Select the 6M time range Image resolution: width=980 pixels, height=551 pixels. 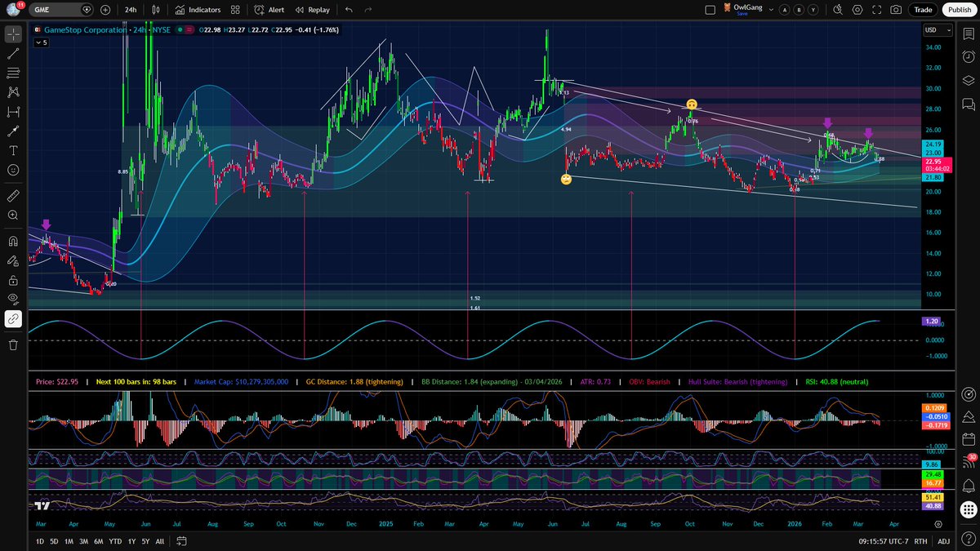tap(99, 541)
